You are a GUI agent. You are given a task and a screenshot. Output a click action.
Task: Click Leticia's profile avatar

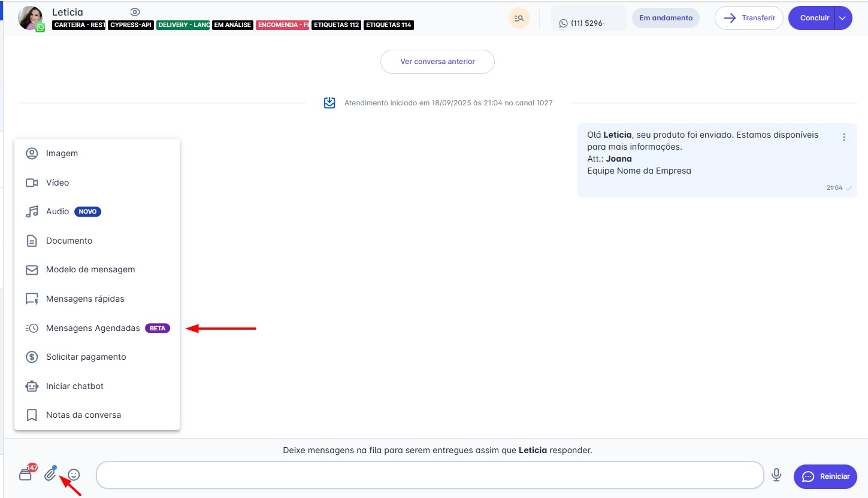30,18
